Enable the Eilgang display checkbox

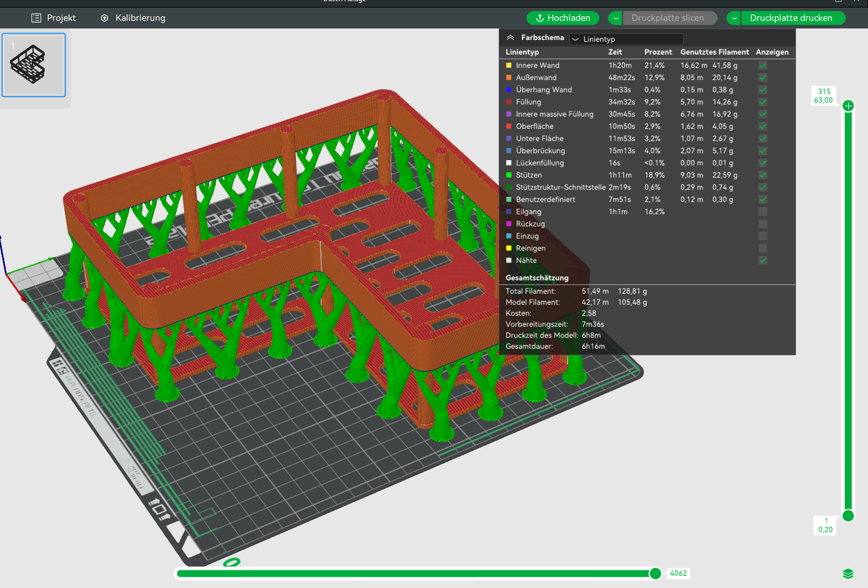(763, 212)
